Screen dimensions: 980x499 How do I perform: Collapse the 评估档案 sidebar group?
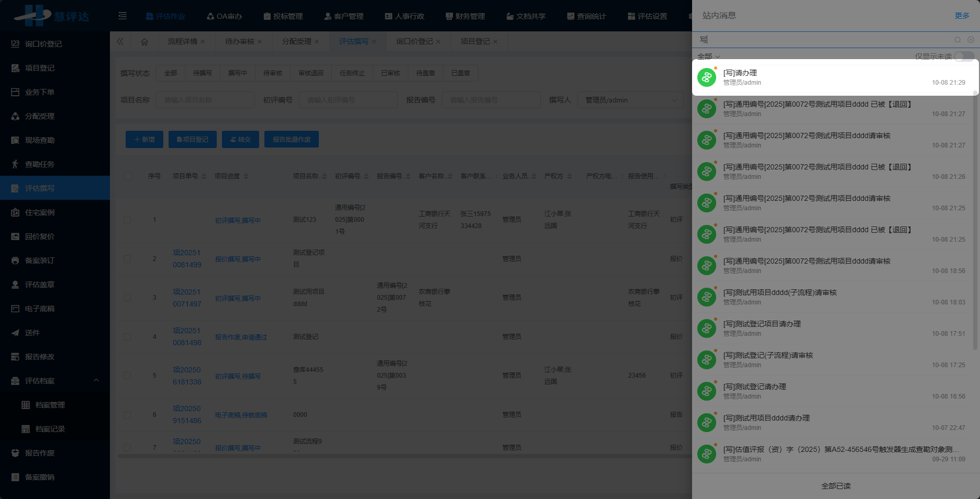coord(96,381)
